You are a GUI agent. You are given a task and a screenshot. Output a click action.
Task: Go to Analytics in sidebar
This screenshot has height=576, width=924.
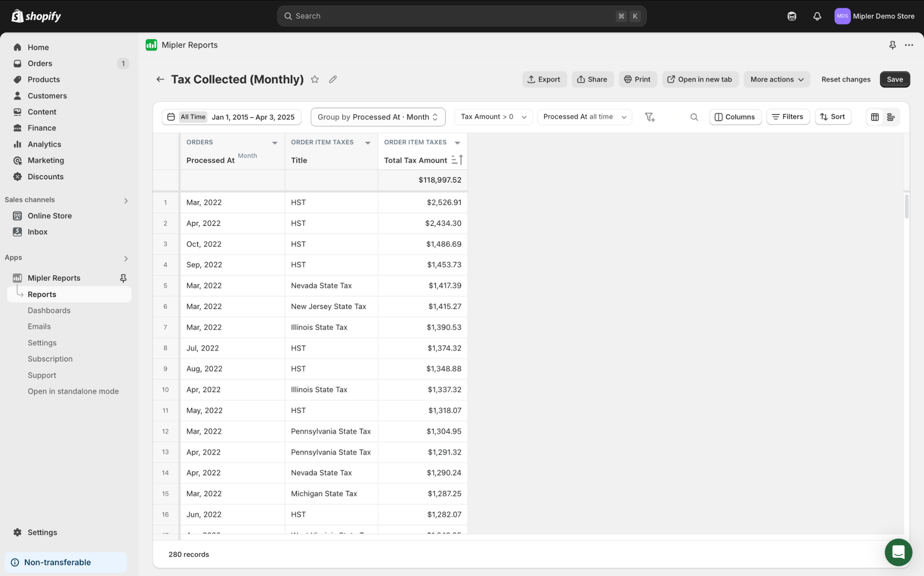coord(44,144)
